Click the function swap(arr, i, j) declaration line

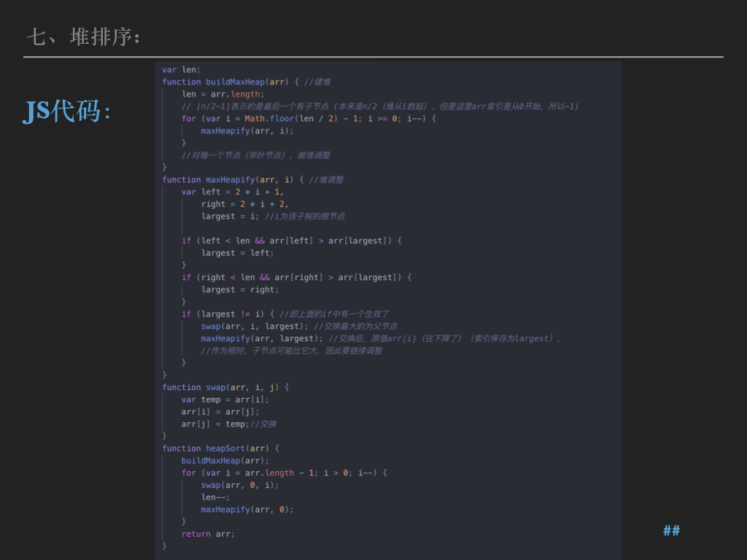point(225,387)
